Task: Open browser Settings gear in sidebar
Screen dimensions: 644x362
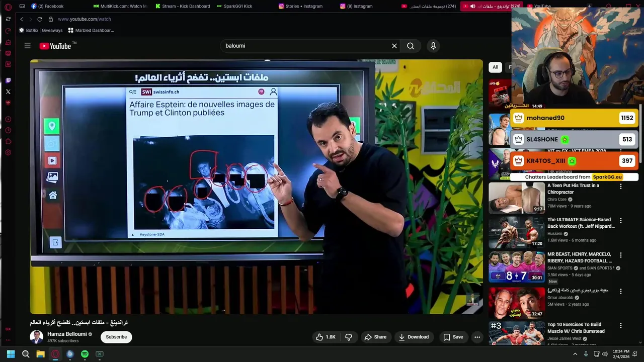Action: point(8,152)
